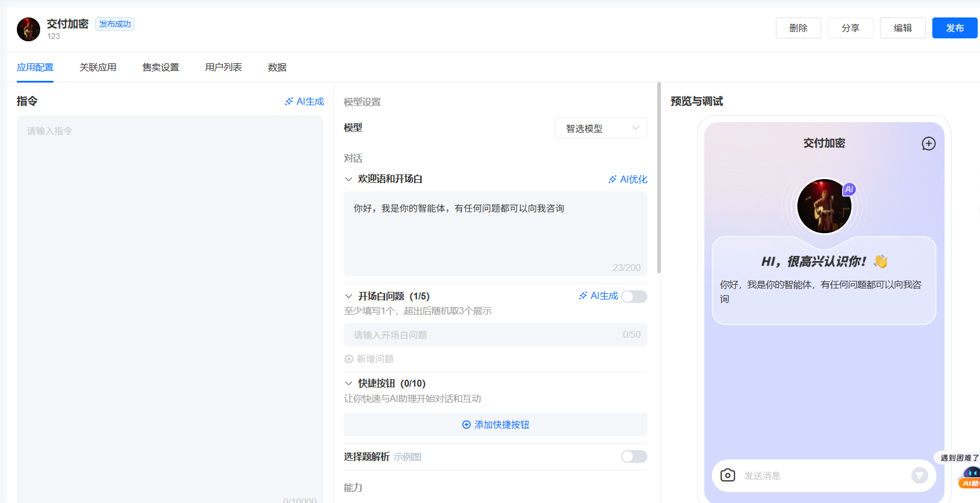Collapse the 欢迎语和开场白 section

click(x=349, y=179)
